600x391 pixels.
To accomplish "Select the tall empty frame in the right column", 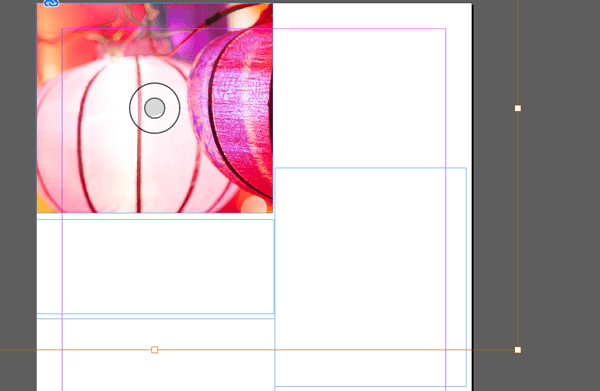I will tap(370, 277).
